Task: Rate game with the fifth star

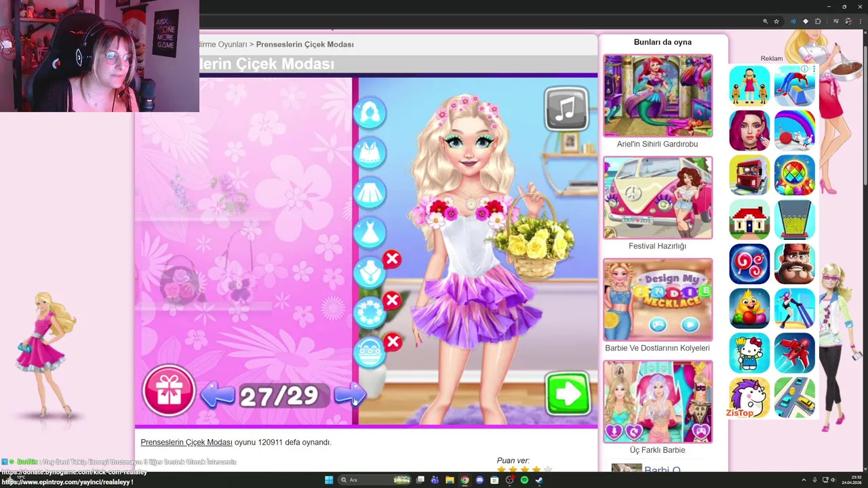Action: click(548, 469)
